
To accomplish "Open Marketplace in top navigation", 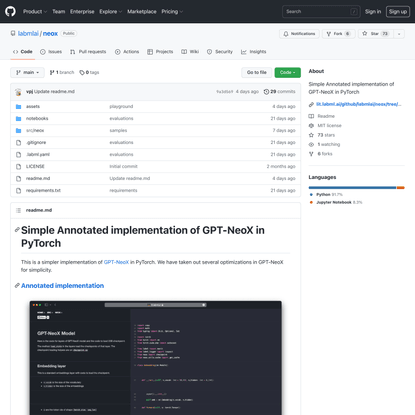I will 142,12.
